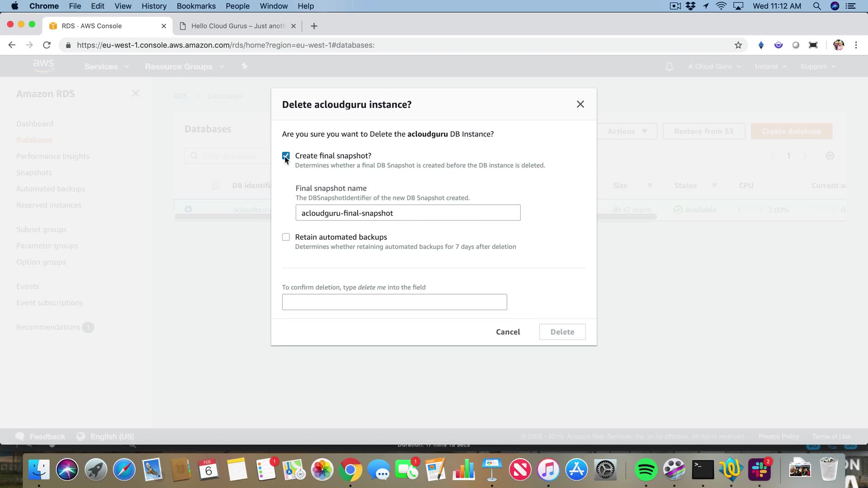Uncheck Create final snapshot checkbox
This screenshot has height=488, width=868.
point(286,156)
